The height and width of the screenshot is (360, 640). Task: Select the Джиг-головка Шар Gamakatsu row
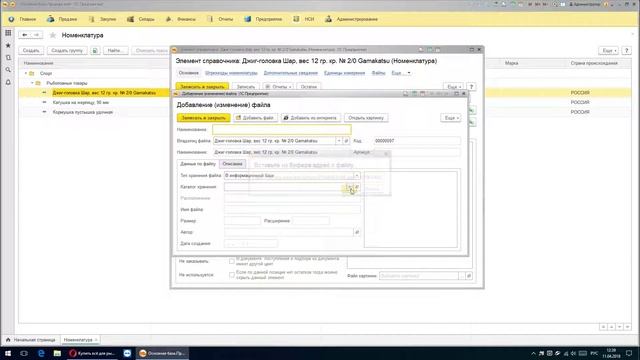tap(104, 93)
